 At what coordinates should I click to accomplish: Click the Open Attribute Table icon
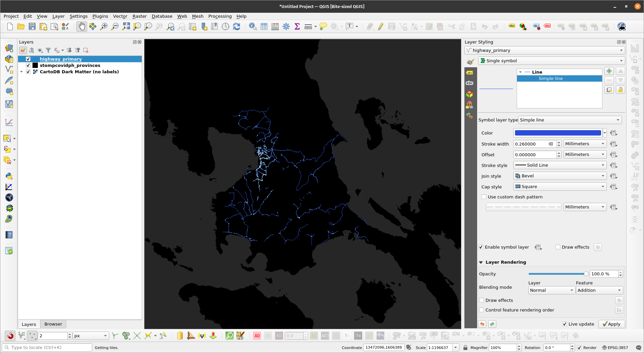click(x=264, y=27)
